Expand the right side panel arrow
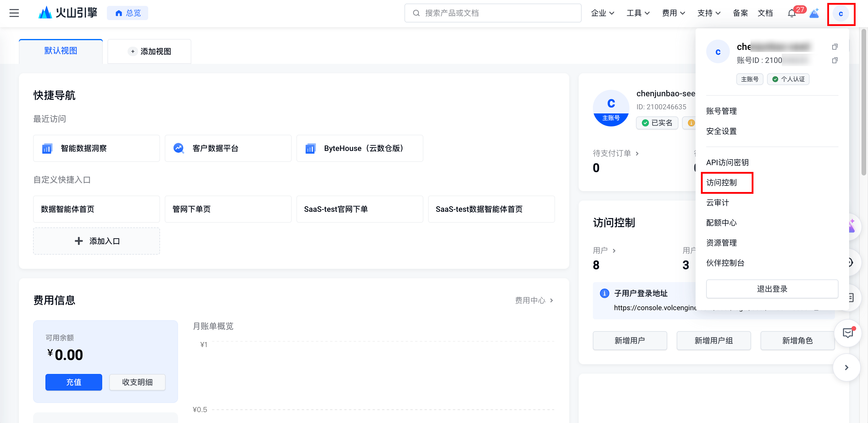 point(846,367)
